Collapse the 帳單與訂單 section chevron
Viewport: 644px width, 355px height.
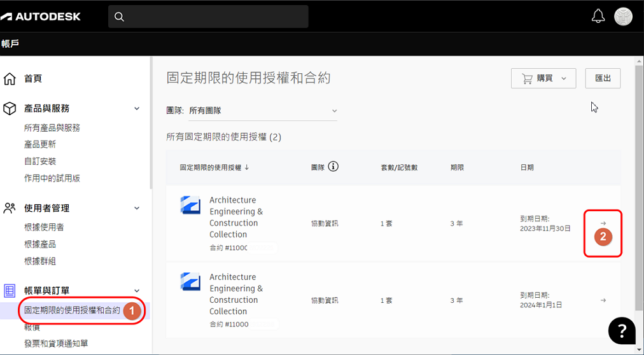coord(137,291)
